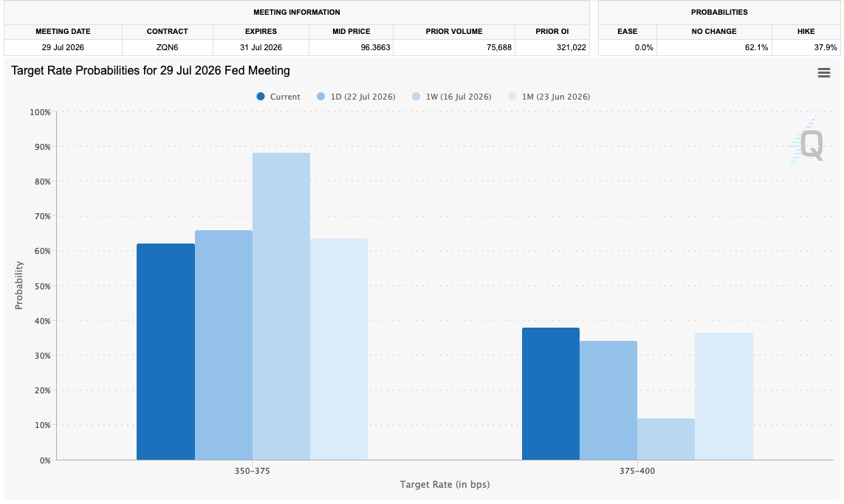Viewport: 844px width, 504px height.
Task: Click the 1M bar for 375-400
Action: click(x=724, y=396)
